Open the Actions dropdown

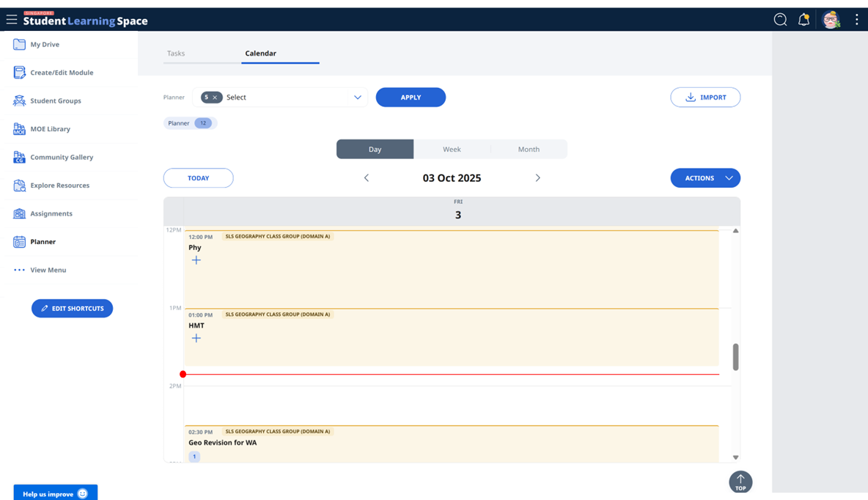705,177
